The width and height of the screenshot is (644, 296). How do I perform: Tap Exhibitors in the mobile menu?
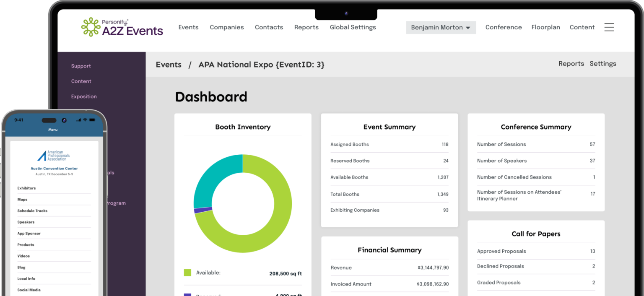click(26, 188)
